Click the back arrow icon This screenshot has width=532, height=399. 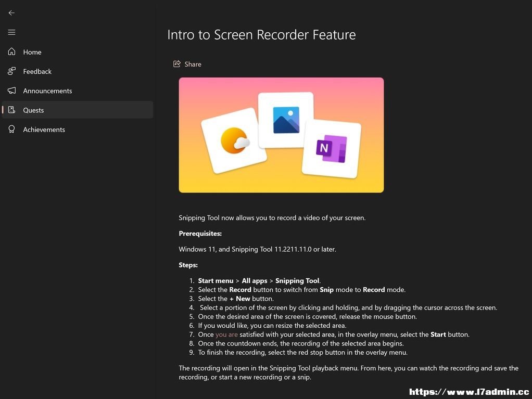tap(11, 13)
